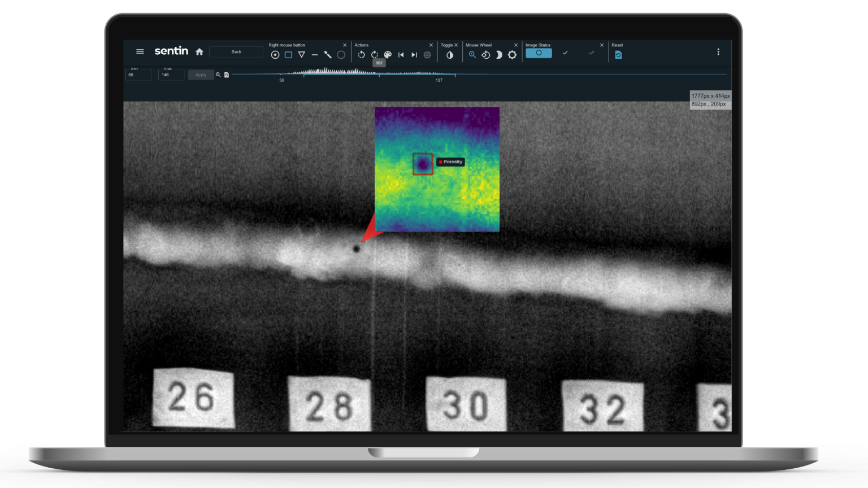The height and width of the screenshot is (488, 868).
Task: Click the blue Image Status toggle
Action: pyautogui.click(x=539, y=53)
